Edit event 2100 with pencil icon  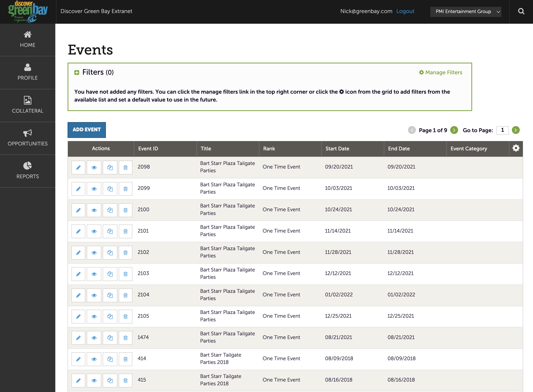[78, 210]
